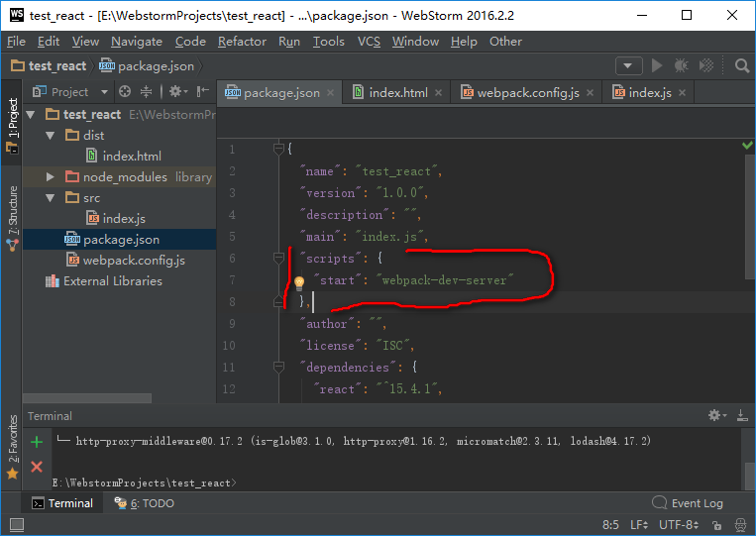This screenshot has height=536, width=756.
Task: Toggle the 2: Favorites tool window stripe
Action: click(12, 447)
